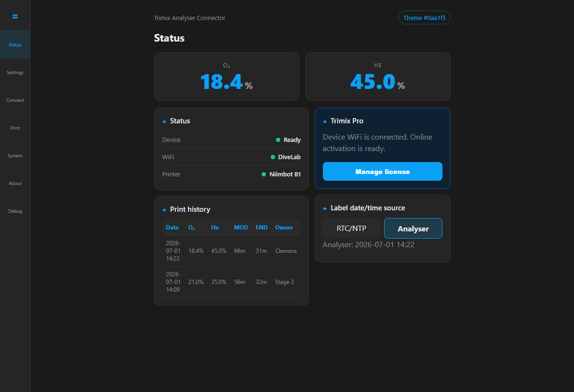Viewport: 574px width, 392px height.
Task: Select the 2026-07-01 14:22 history entry date
Action: point(173,250)
